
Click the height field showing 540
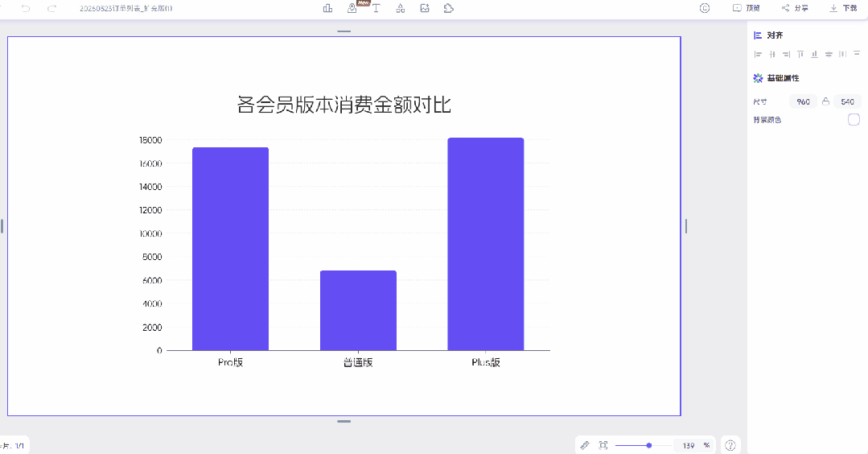click(x=848, y=102)
